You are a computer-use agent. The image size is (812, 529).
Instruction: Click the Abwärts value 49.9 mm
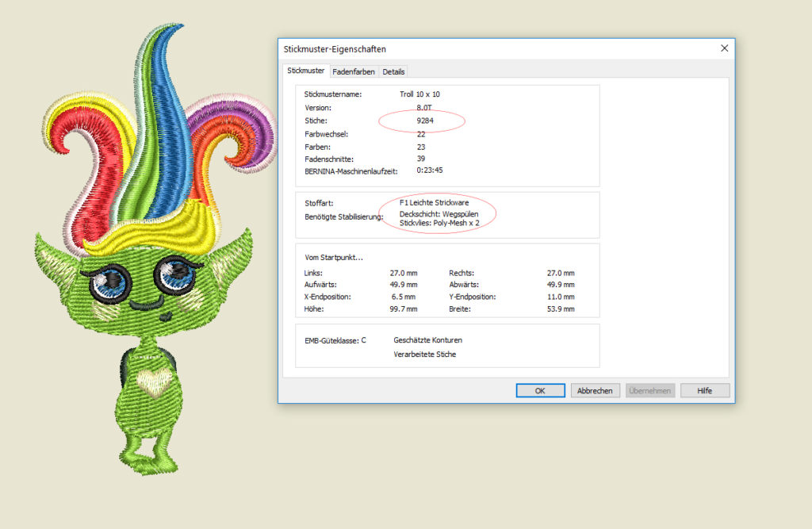pos(561,285)
